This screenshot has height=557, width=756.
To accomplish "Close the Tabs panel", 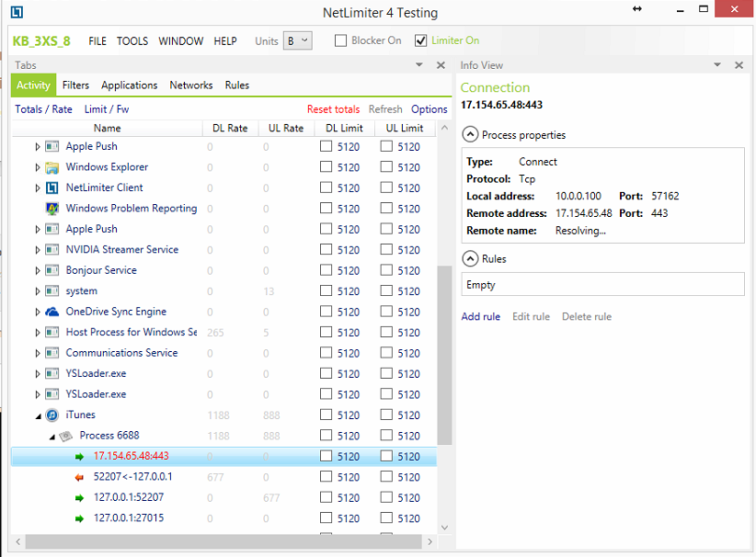I will (x=441, y=65).
